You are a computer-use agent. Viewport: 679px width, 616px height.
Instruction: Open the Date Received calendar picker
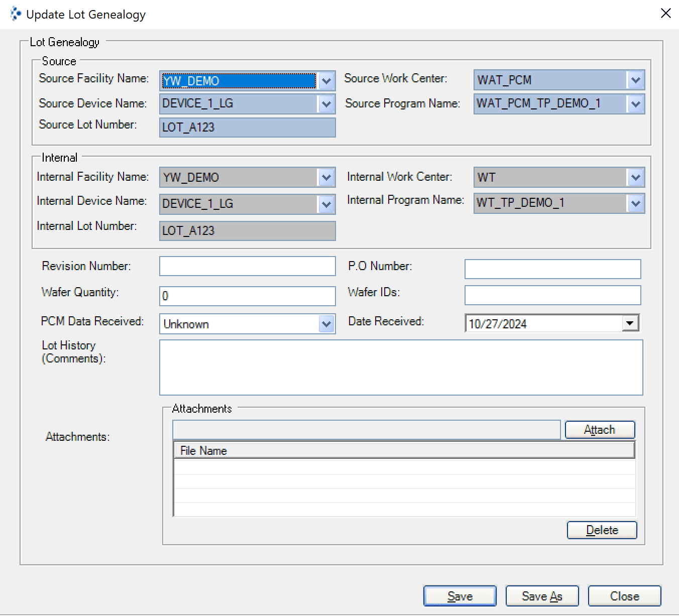[630, 323]
